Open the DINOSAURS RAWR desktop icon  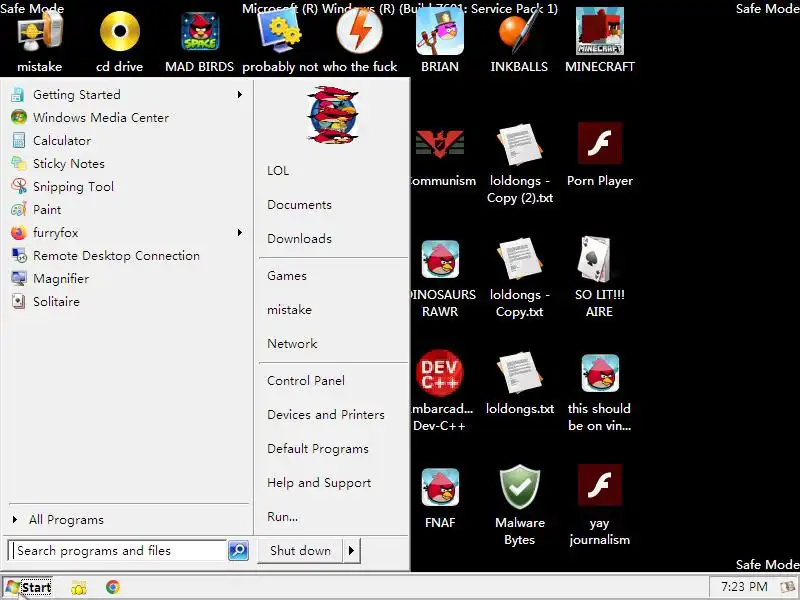point(440,259)
